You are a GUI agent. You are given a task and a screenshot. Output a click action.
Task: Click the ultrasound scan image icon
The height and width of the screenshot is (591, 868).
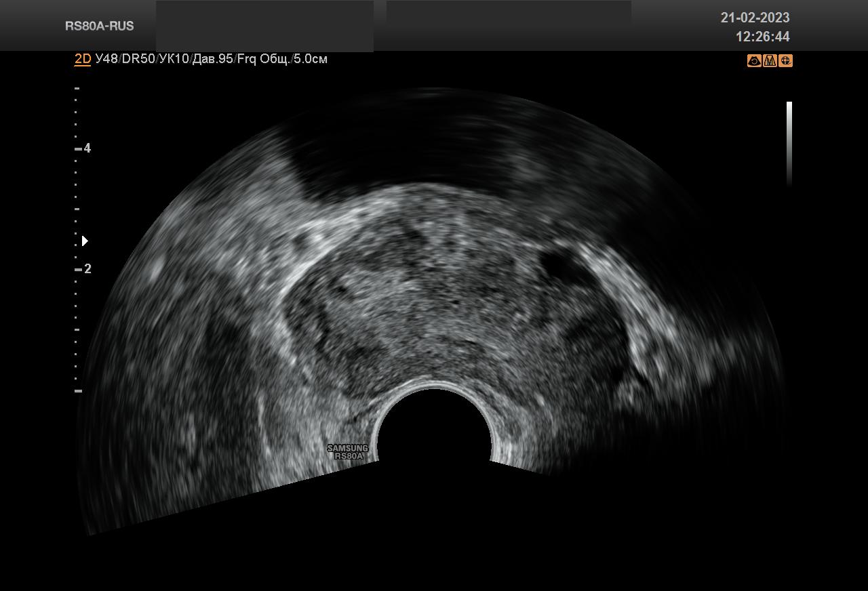click(754, 61)
